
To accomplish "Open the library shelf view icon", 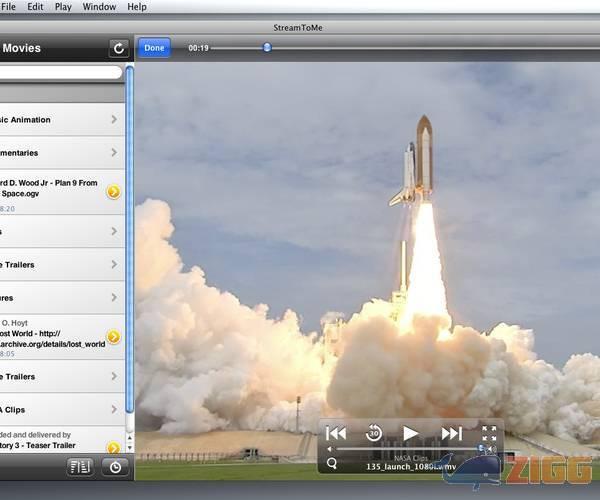I will (81, 467).
